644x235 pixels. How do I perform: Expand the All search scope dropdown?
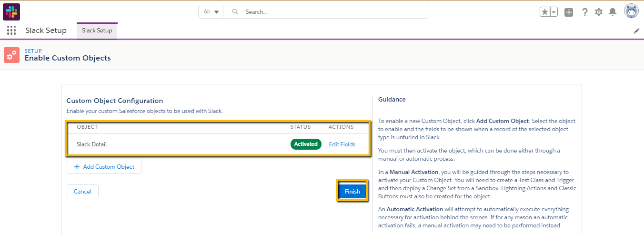(211, 12)
